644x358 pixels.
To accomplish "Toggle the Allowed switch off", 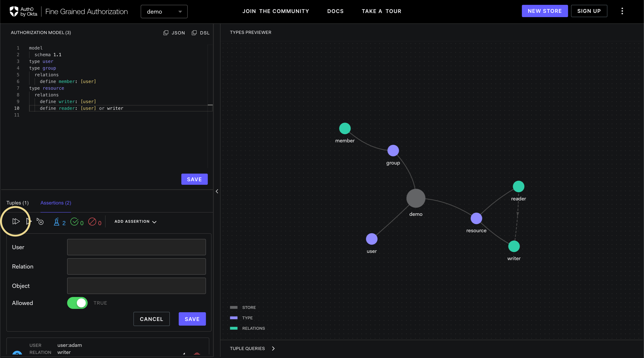I will tap(77, 303).
